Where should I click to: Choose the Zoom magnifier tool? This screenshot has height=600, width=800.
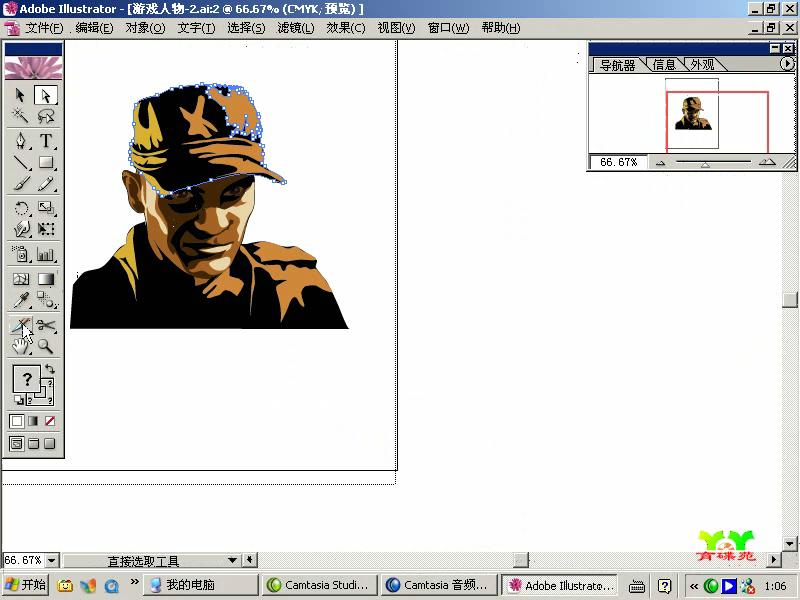pos(46,346)
